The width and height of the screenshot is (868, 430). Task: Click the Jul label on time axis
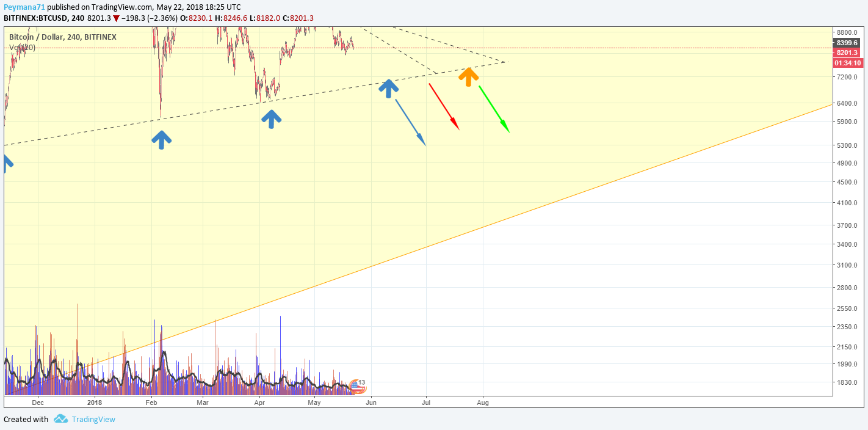[x=426, y=403]
